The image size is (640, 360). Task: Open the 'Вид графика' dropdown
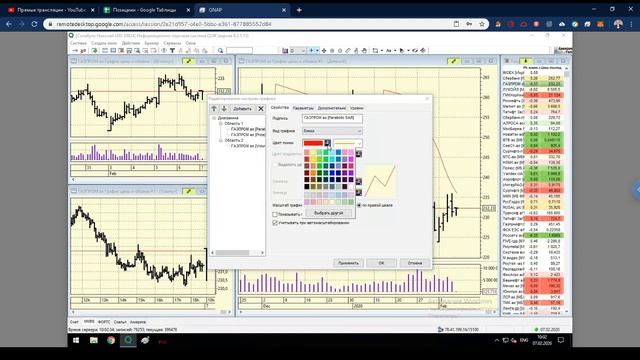332,131
